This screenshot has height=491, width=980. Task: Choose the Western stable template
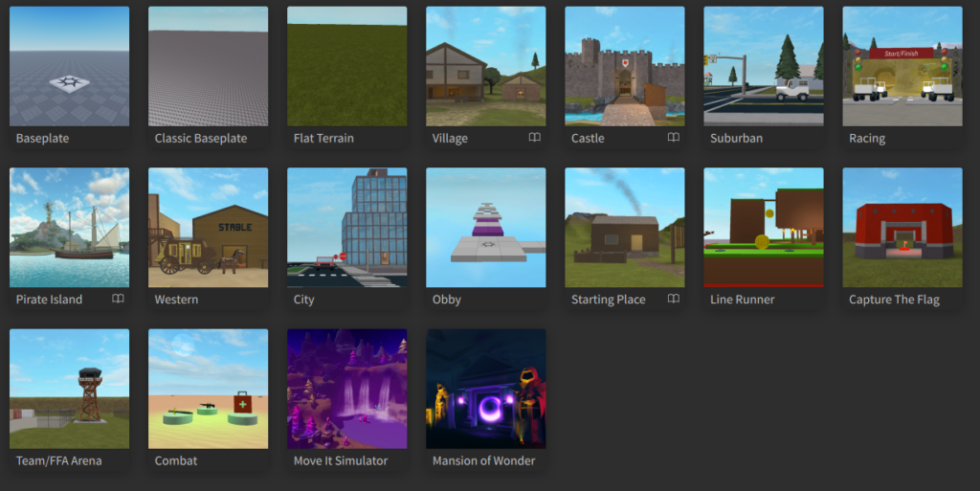point(208,227)
